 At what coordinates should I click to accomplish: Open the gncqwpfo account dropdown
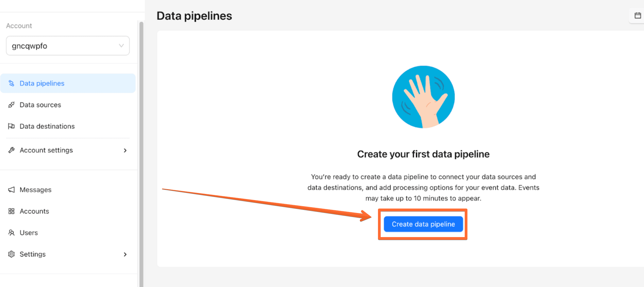tap(68, 46)
